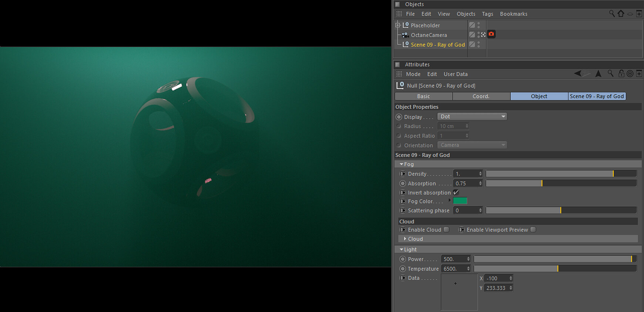
Task: Expand the collapsed Cloud section
Action: coord(405,239)
